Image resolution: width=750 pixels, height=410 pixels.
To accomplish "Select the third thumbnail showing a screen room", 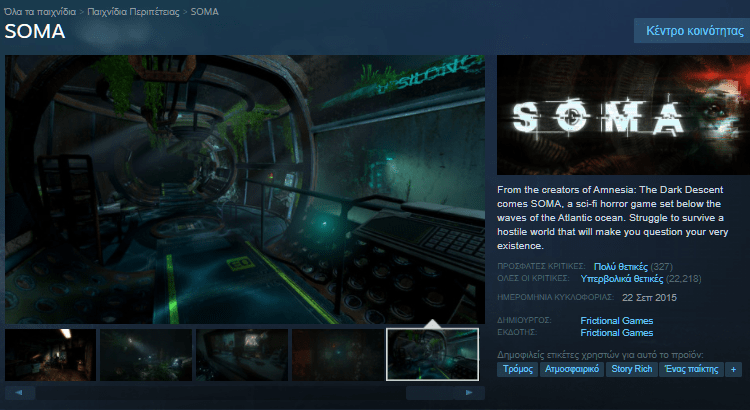I will pos(242,355).
